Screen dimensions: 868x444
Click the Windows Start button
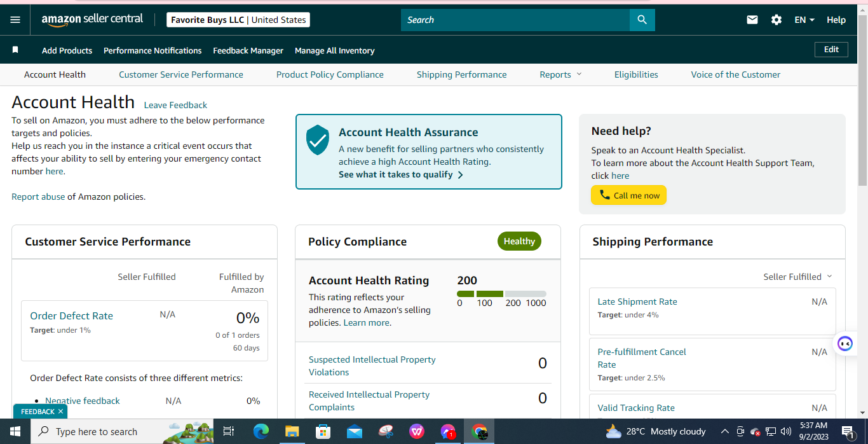coord(15,431)
